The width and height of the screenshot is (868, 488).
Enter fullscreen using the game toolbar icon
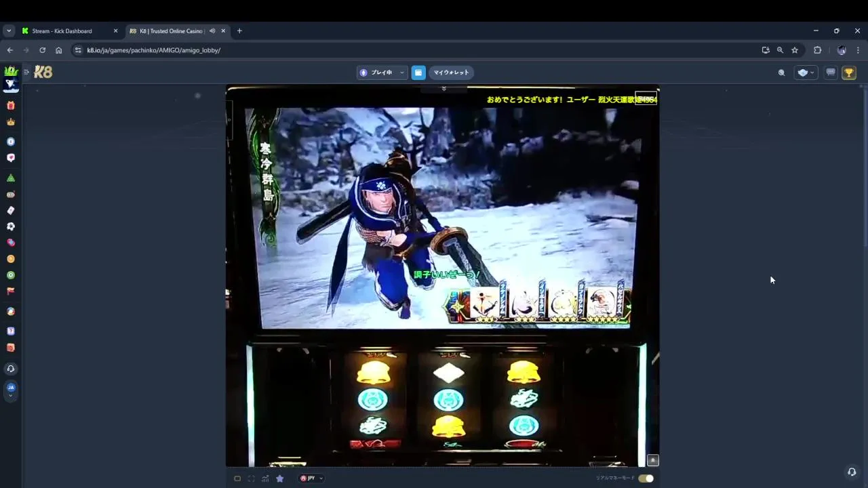coord(252,479)
